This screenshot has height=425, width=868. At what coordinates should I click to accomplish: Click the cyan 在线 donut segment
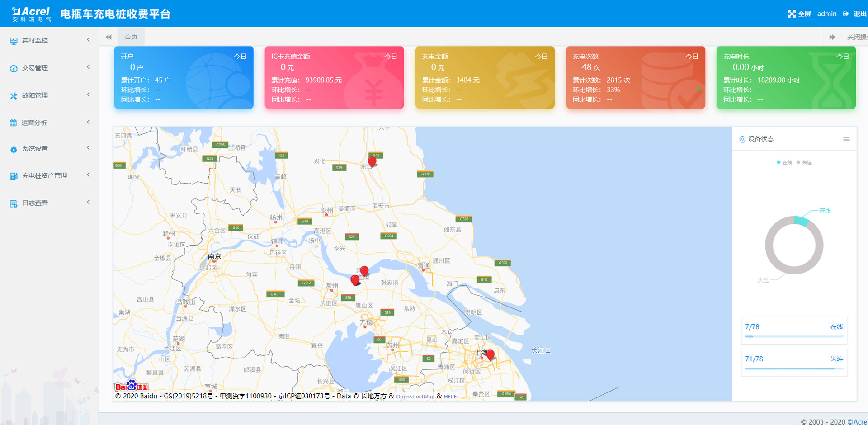[801, 220]
